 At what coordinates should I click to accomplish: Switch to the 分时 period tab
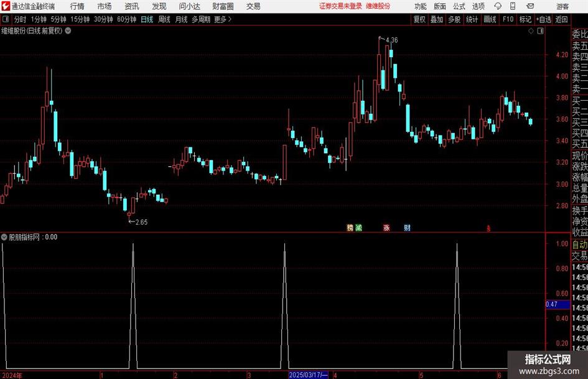[21, 19]
